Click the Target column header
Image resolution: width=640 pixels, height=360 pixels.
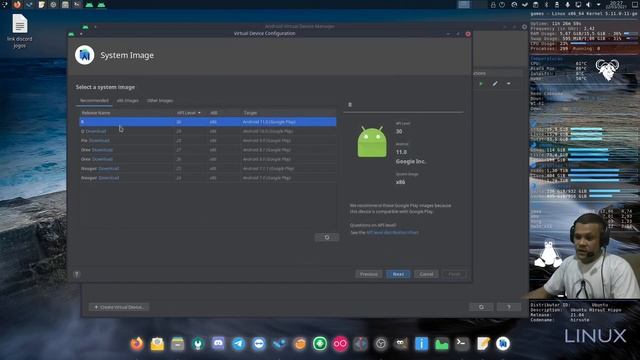250,113
